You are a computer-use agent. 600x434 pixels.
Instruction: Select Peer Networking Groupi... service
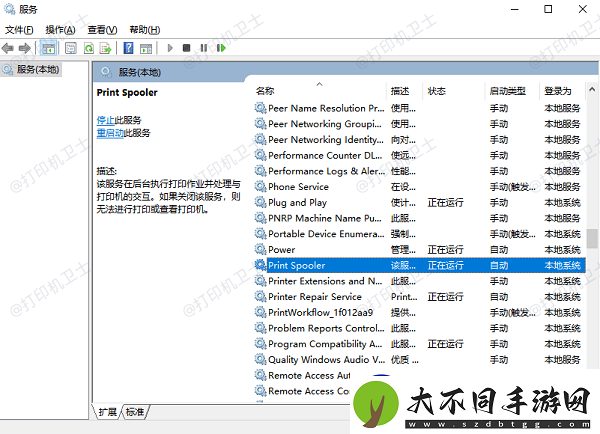click(x=325, y=124)
